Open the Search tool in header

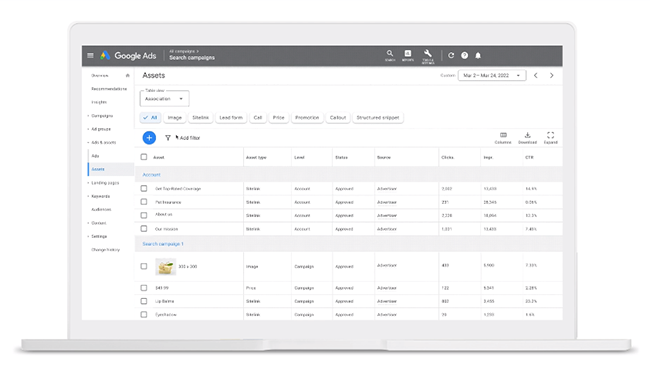390,55
